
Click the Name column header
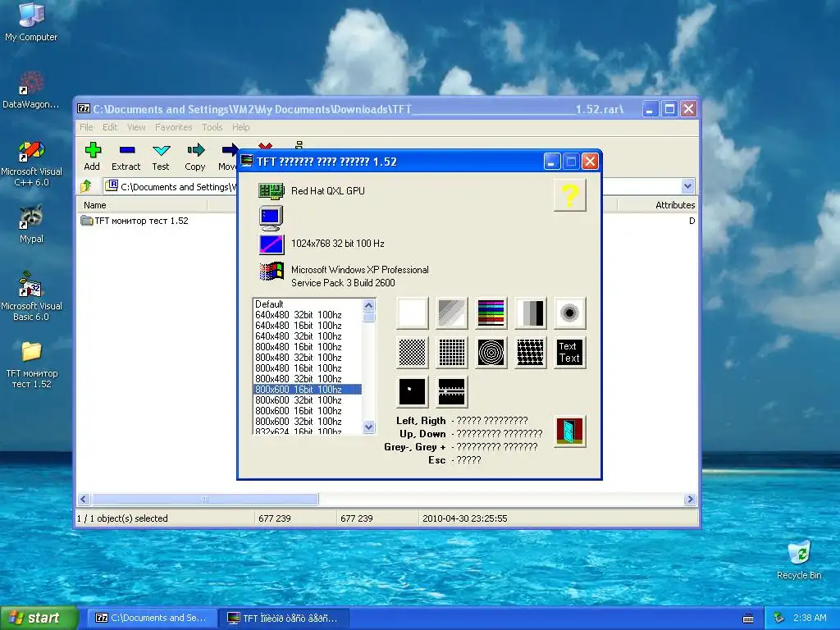[x=143, y=205]
